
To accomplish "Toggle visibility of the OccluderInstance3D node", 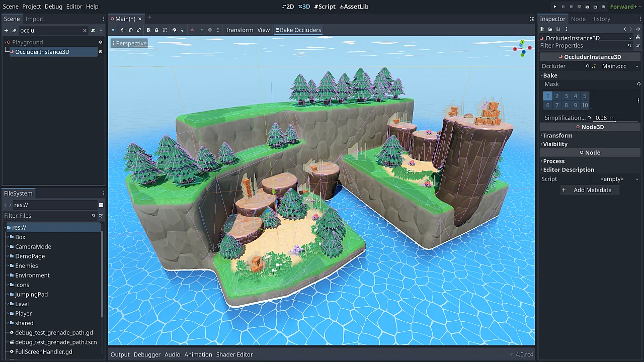I will point(100,52).
